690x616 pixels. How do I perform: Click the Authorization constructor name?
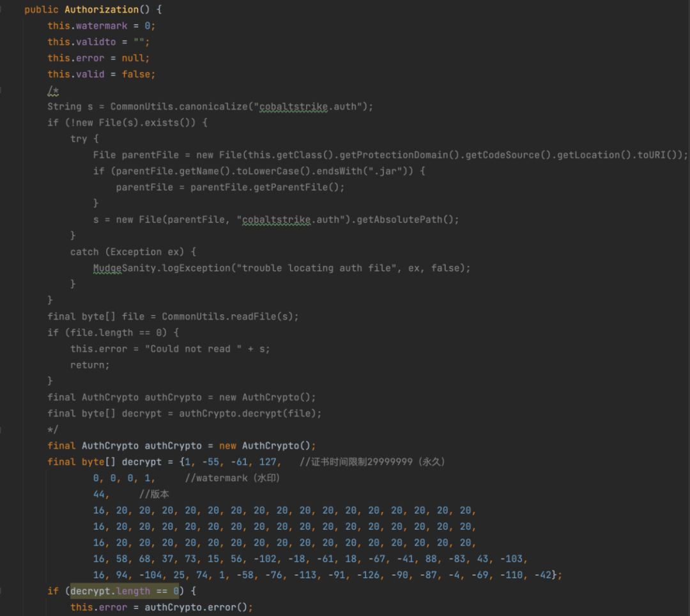tap(102, 10)
